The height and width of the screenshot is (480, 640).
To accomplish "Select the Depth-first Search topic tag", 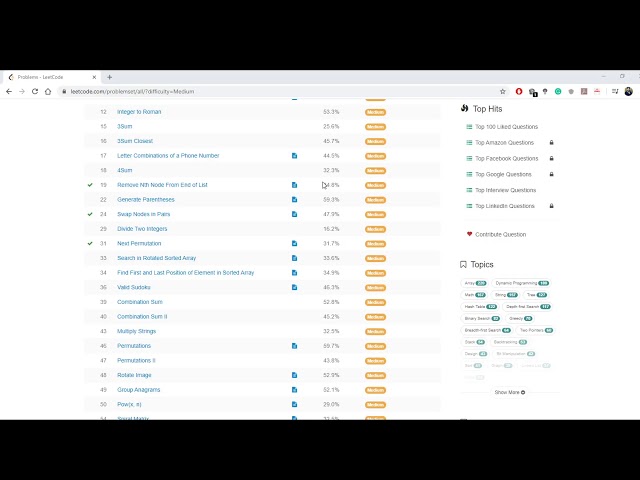I will (x=528, y=307).
